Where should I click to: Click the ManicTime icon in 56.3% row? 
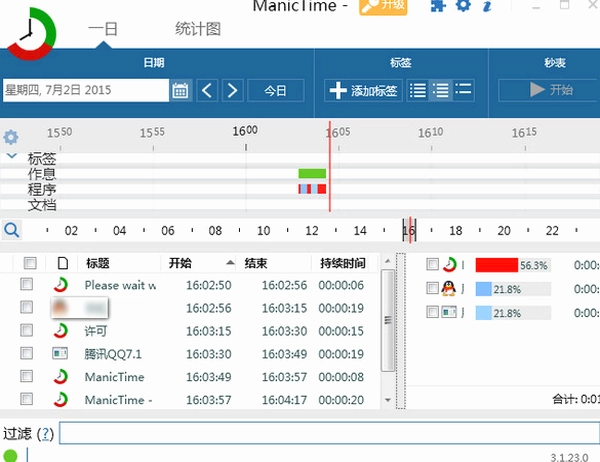(x=450, y=264)
